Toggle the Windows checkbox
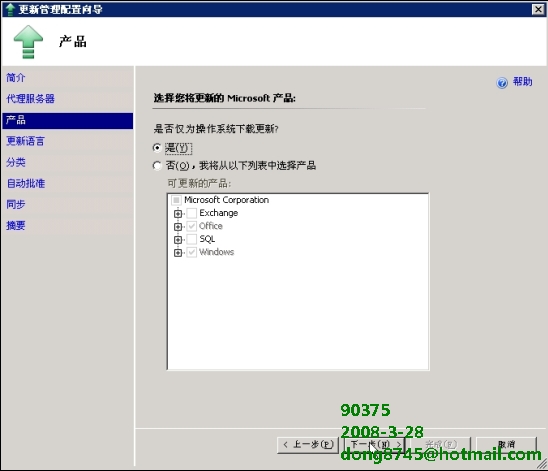The width and height of the screenshot is (548, 471). tap(192, 252)
